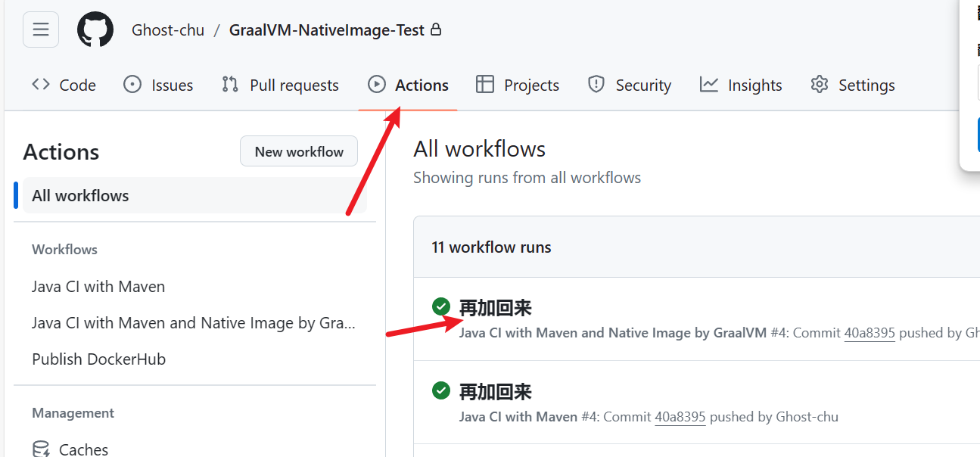Click the Caches database icon
This screenshot has height=457, width=980.
pos(41,449)
